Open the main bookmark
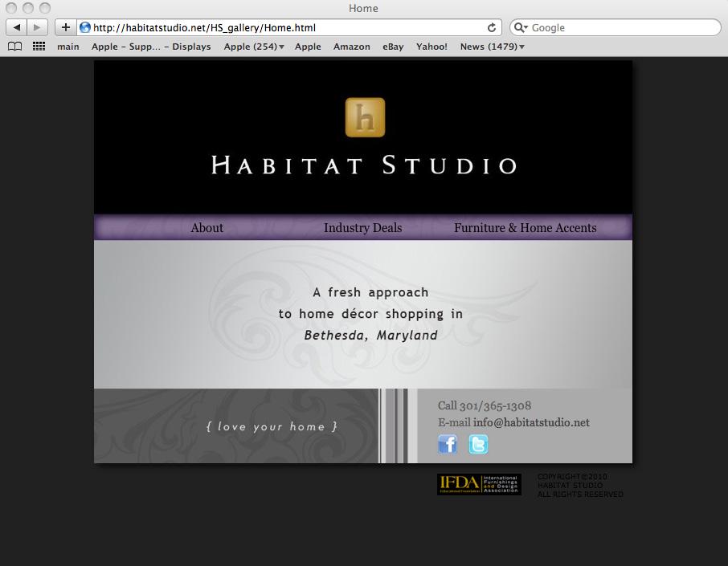This screenshot has width=728, height=566. coord(67,47)
